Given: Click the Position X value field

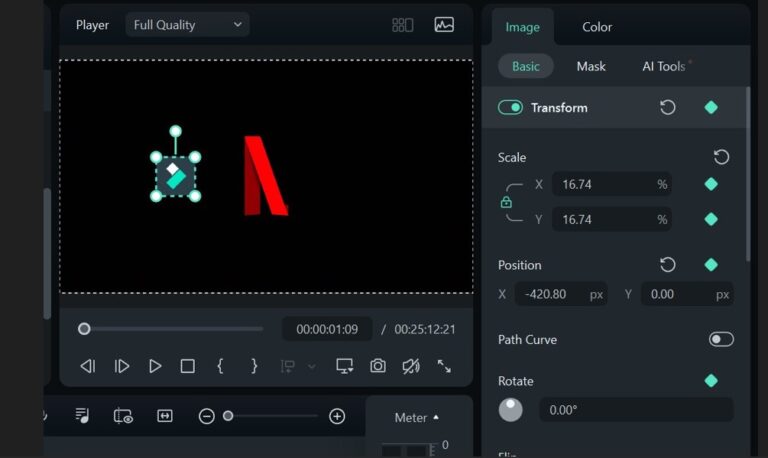Looking at the screenshot, I should [561, 294].
